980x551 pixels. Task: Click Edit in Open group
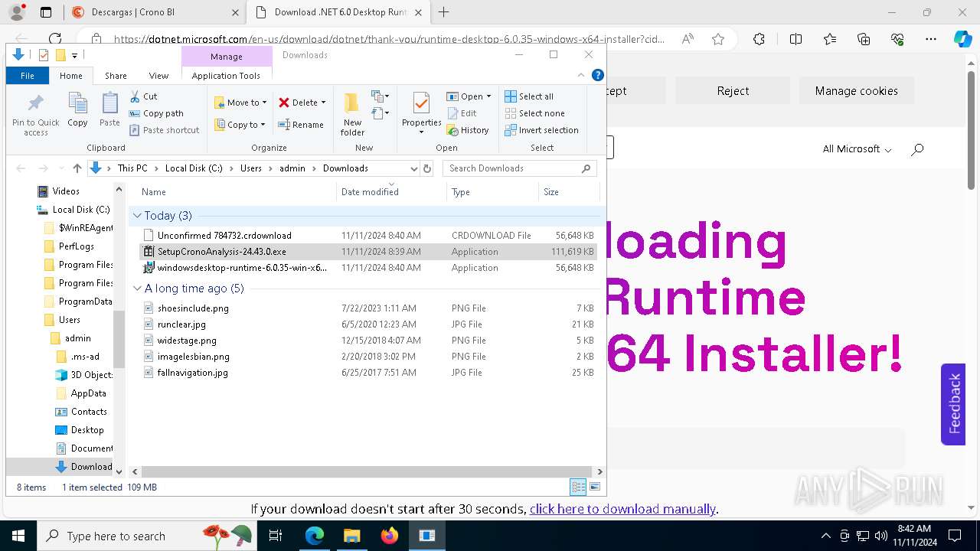pyautogui.click(x=462, y=113)
